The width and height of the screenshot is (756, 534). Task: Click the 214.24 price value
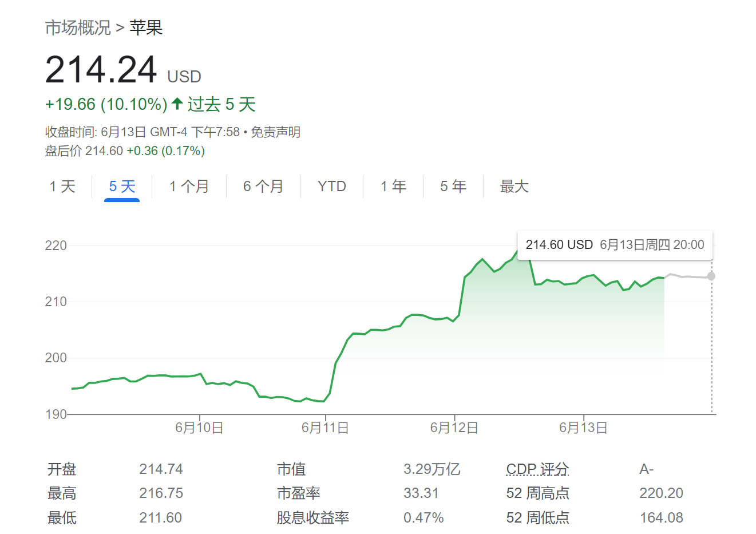[101, 70]
